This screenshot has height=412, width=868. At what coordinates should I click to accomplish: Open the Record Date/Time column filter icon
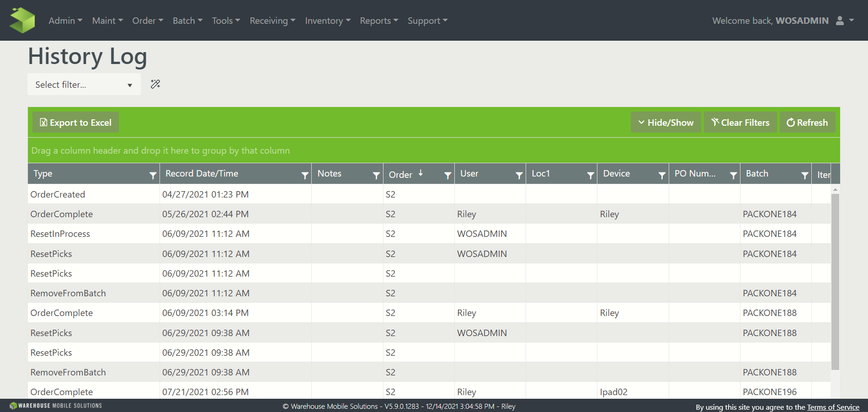[305, 175]
